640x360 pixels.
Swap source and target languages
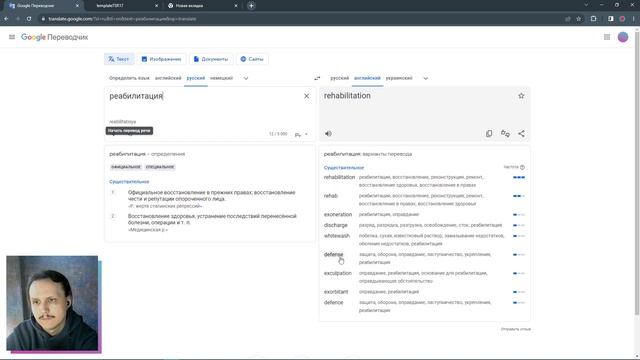(317, 78)
